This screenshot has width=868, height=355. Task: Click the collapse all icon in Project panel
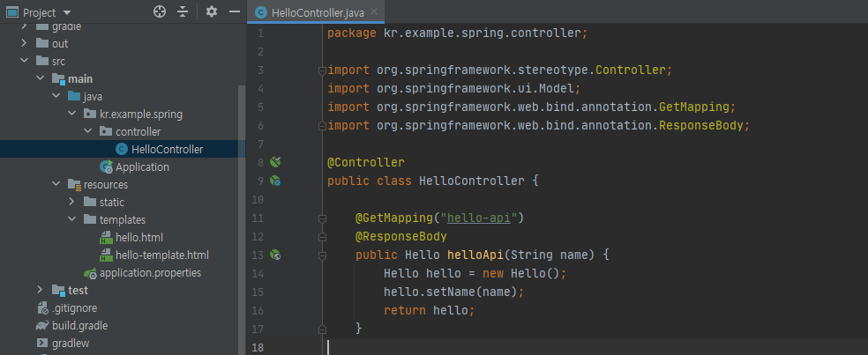(183, 11)
